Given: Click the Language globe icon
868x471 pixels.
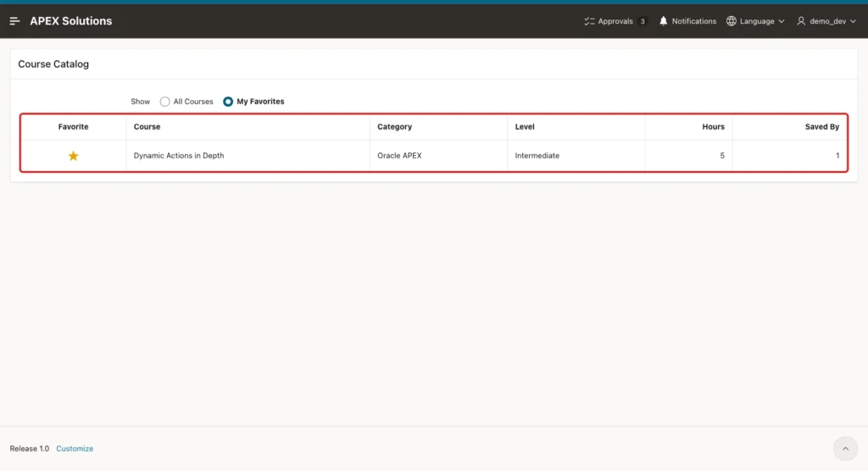Looking at the screenshot, I should pyautogui.click(x=732, y=21).
